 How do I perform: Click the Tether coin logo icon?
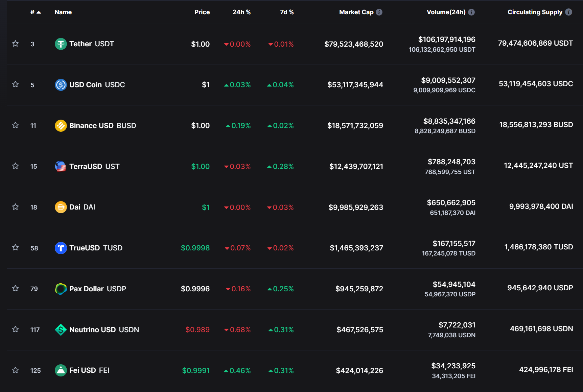[x=61, y=44]
